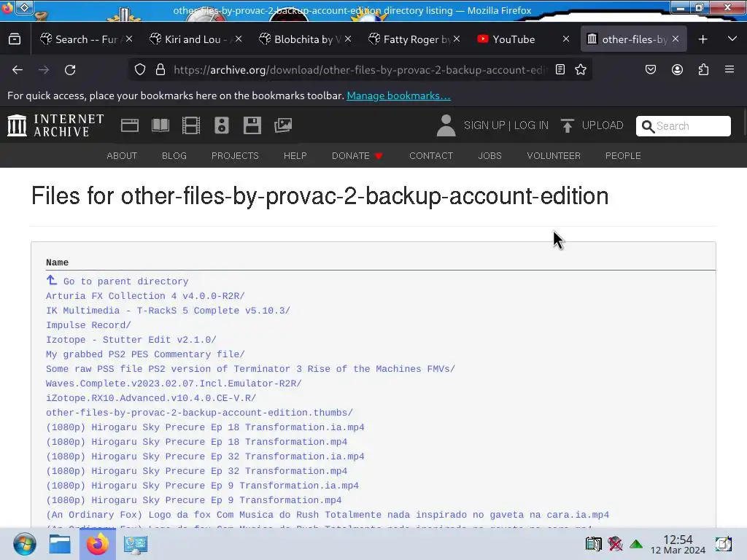Open the PROJECTS menu item

(235, 156)
